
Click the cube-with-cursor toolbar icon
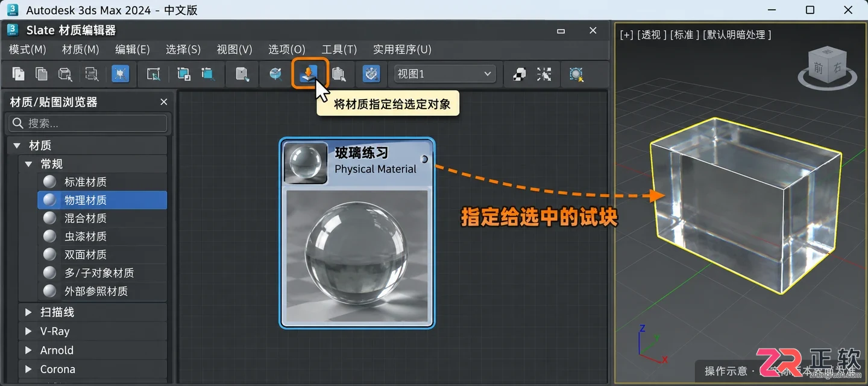click(65, 74)
